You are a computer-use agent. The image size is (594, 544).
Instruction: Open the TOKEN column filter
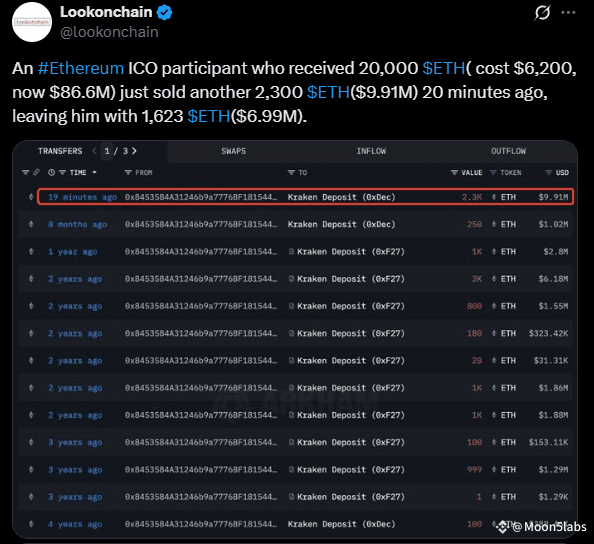point(493,172)
